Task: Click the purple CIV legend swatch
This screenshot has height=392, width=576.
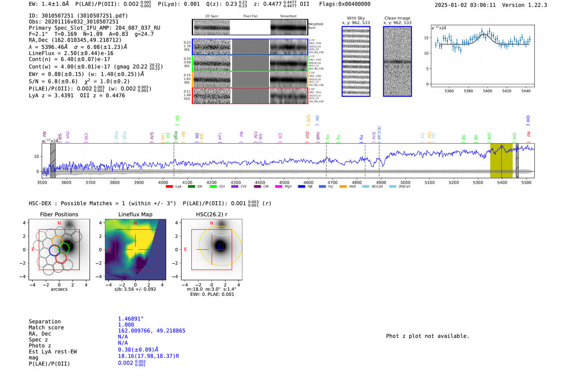Action: (235, 186)
